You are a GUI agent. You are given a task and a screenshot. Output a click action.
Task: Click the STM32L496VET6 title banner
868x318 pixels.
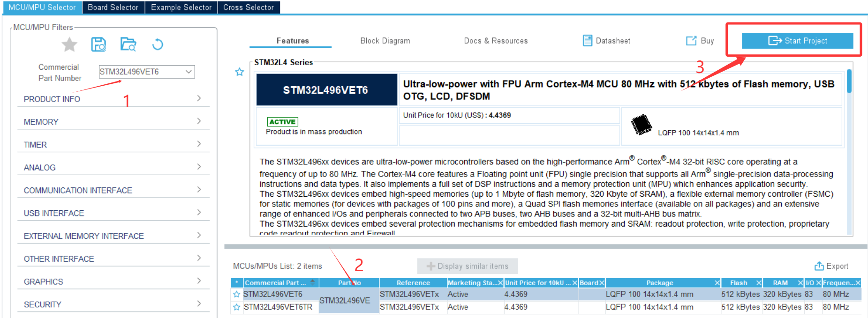coord(326,90)
